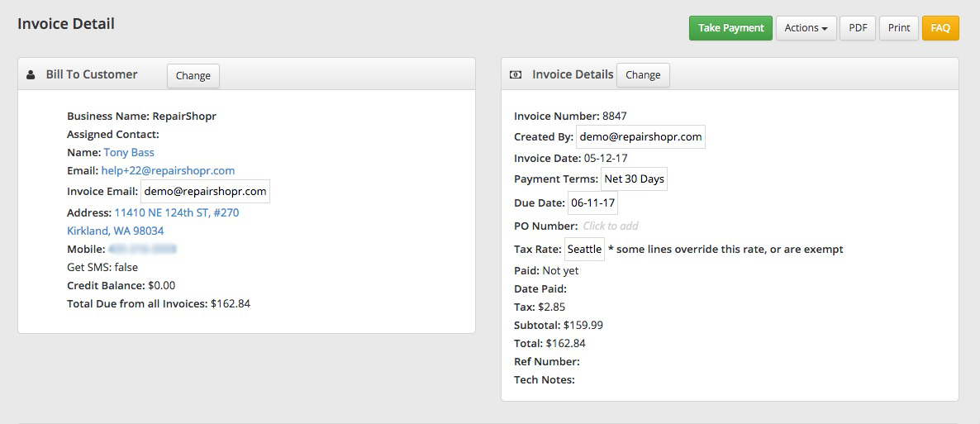Image resolution: width=980 pixels, height=424 pixels.
Task: Click the Kirkland, WA 98034 link
Action: pyautogui.click(x=116, y=231)
